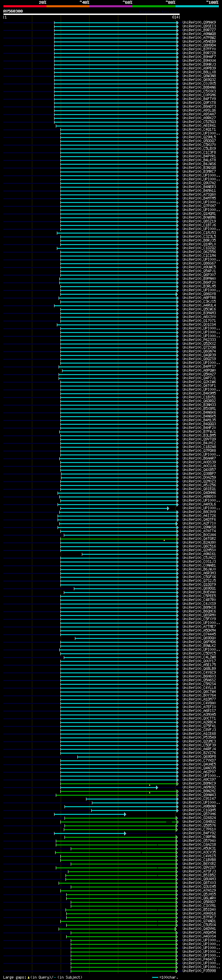Open UniRef100_Q4DVH1 entry
Screen dimensions: 222x980
coord(199,929)
